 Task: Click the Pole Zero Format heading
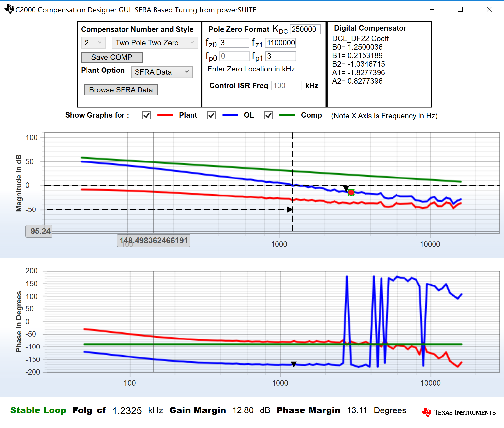click(x=239, y=29)
